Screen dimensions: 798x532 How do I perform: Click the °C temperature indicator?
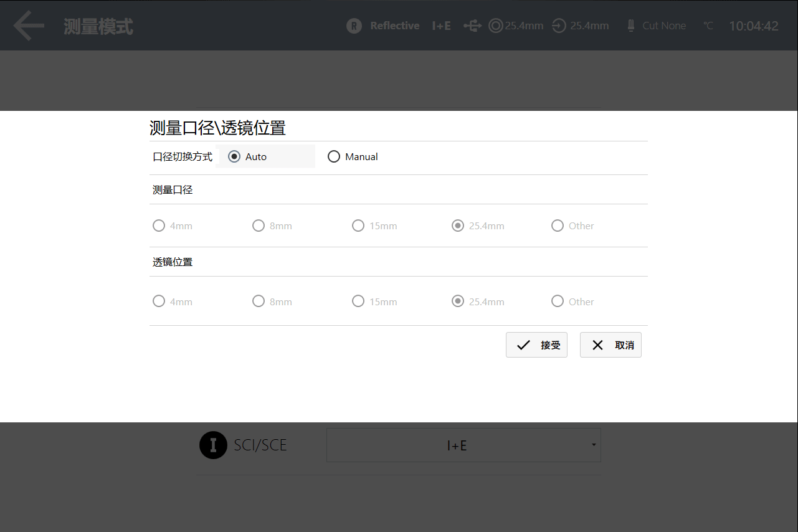[708, 25]
